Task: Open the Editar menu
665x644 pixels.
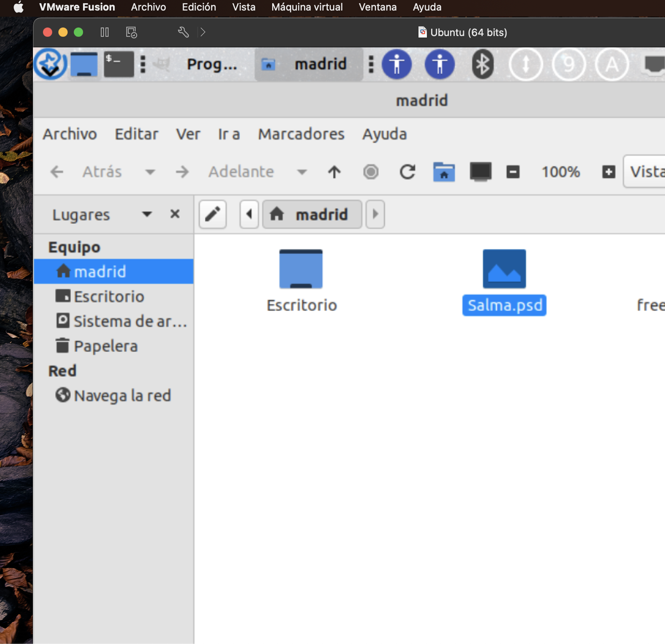Action: pos(137,134)
